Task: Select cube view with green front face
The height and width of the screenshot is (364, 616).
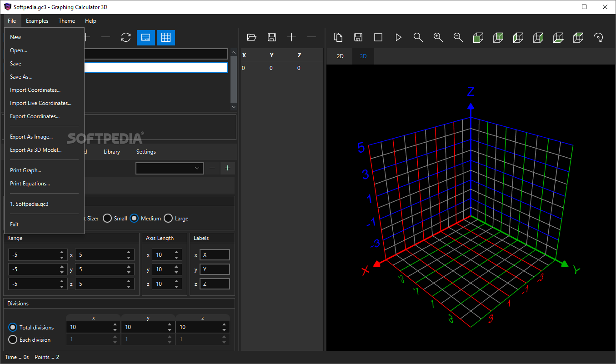Action: [478, 37]
